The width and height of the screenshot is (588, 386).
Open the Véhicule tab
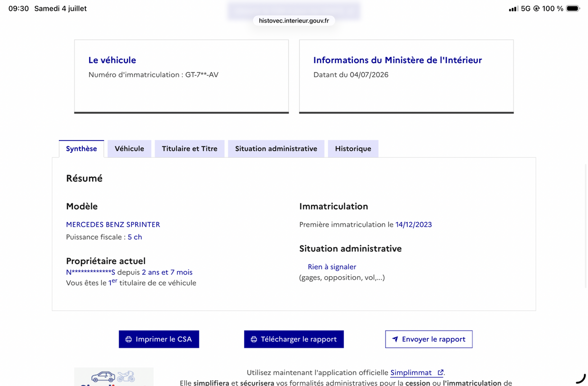pos(129,148)
